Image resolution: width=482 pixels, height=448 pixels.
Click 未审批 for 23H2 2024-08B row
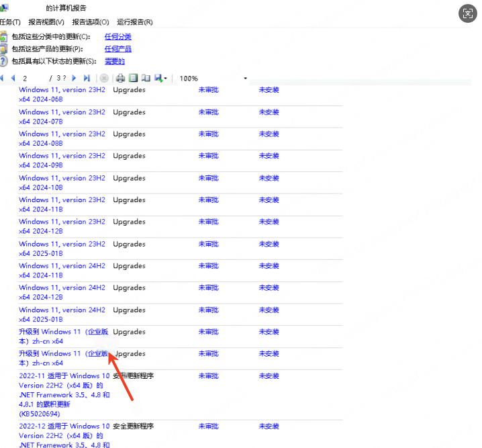[208, 134]
